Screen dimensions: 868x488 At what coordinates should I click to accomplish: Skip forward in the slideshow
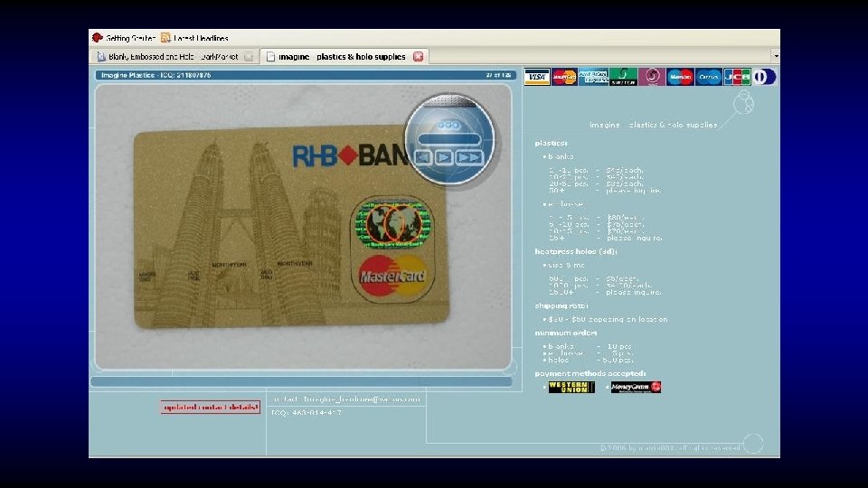pyautogui.click(x=469, y=157)
